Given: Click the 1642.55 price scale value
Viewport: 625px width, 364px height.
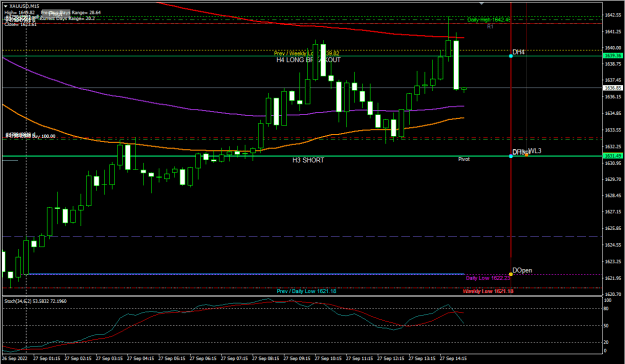Looking at the screenshot, I should (x=613, y=15).
